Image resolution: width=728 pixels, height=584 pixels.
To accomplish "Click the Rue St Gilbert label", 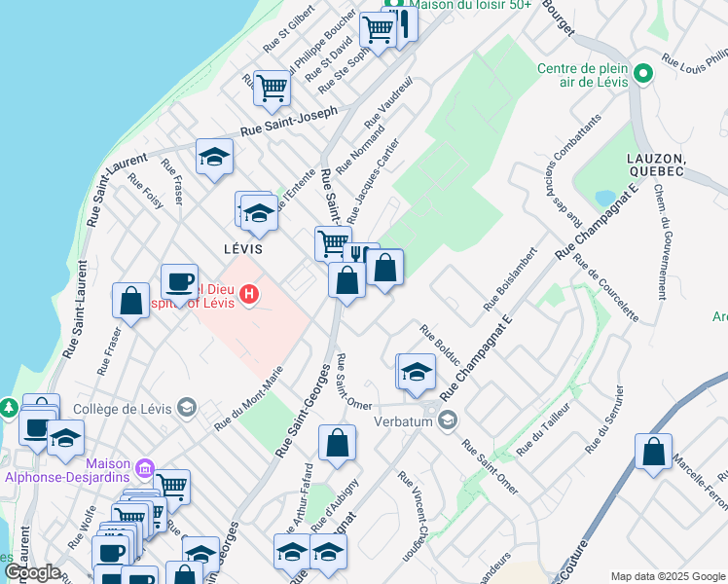I will click(x=289, y=29).
